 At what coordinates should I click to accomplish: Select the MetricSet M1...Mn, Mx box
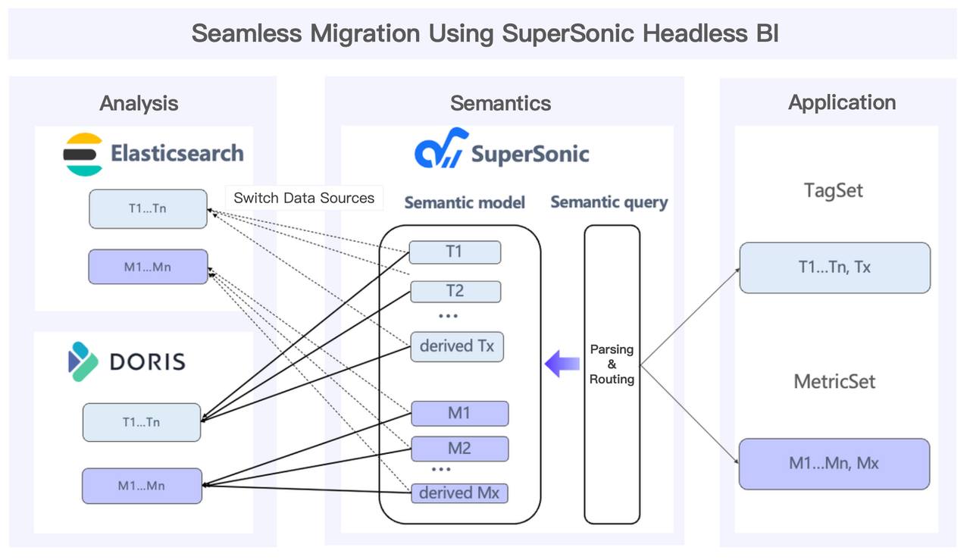[x=834, y=464]
